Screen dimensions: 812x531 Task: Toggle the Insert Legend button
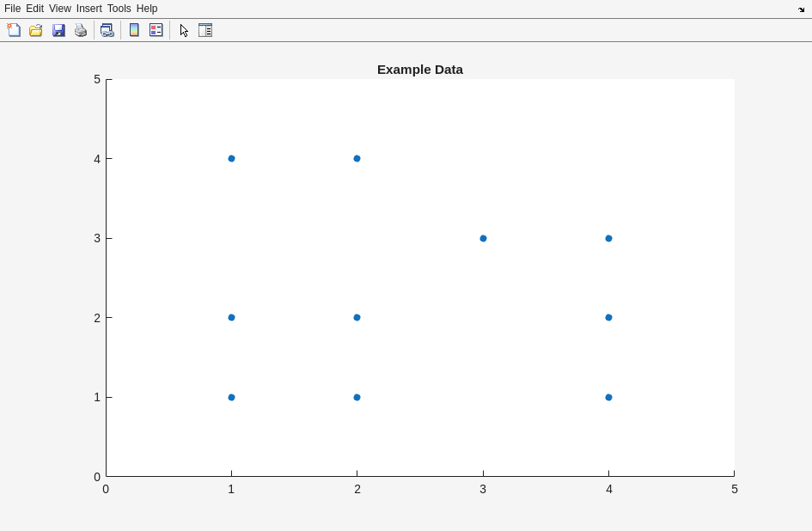[x=156, y=30]
